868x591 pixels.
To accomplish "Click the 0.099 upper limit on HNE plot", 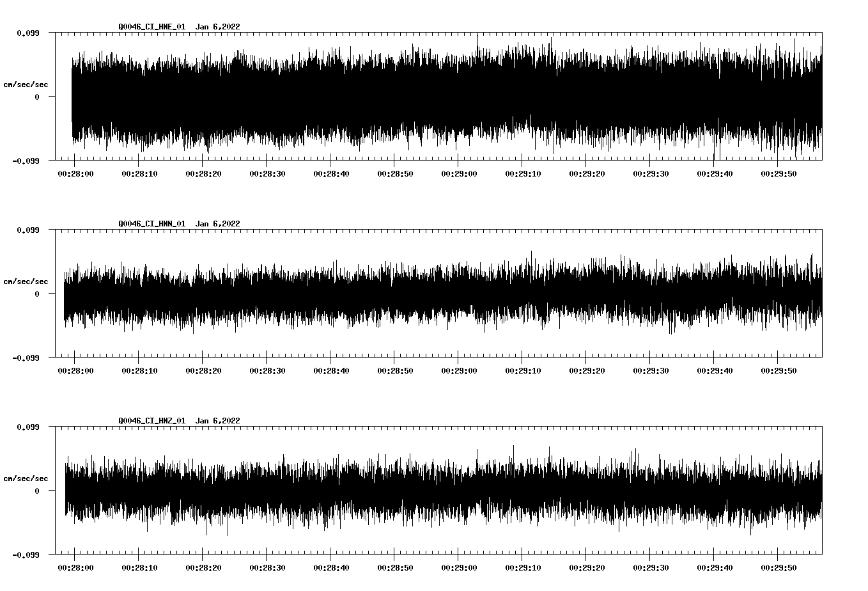I will click(x=28, y=33).
